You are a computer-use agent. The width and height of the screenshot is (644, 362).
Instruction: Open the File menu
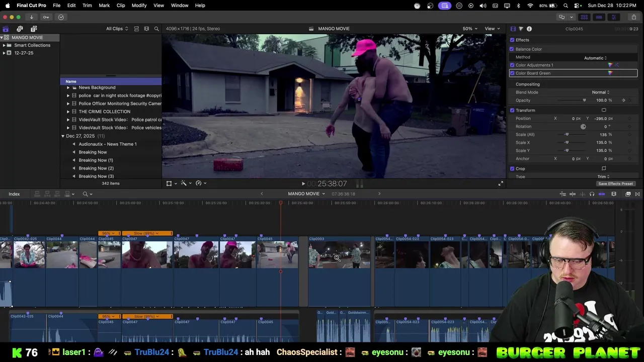coord(57,5)
